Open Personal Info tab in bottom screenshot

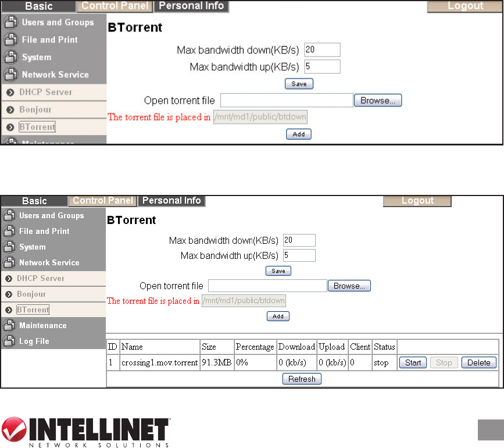171,200
